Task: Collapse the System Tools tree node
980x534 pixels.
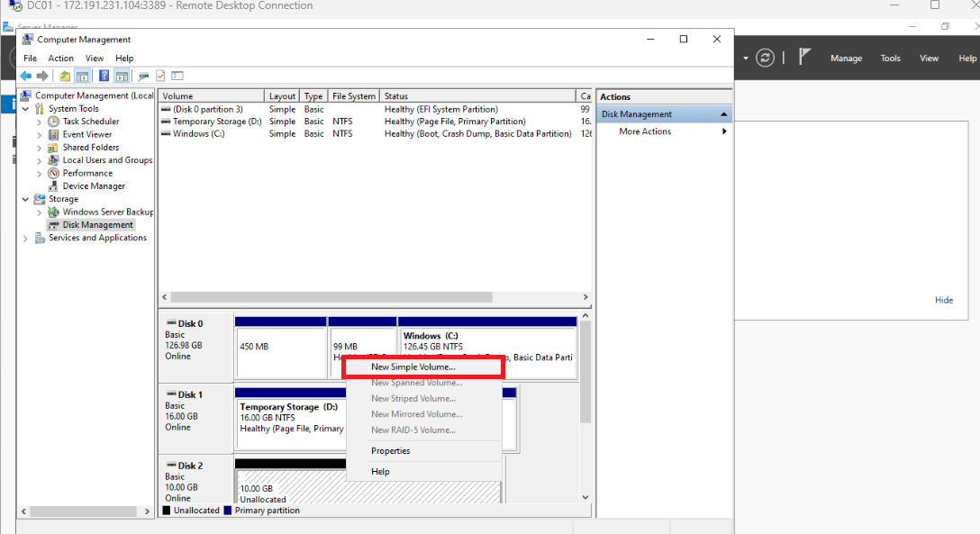Action: [x=25, y=109]
